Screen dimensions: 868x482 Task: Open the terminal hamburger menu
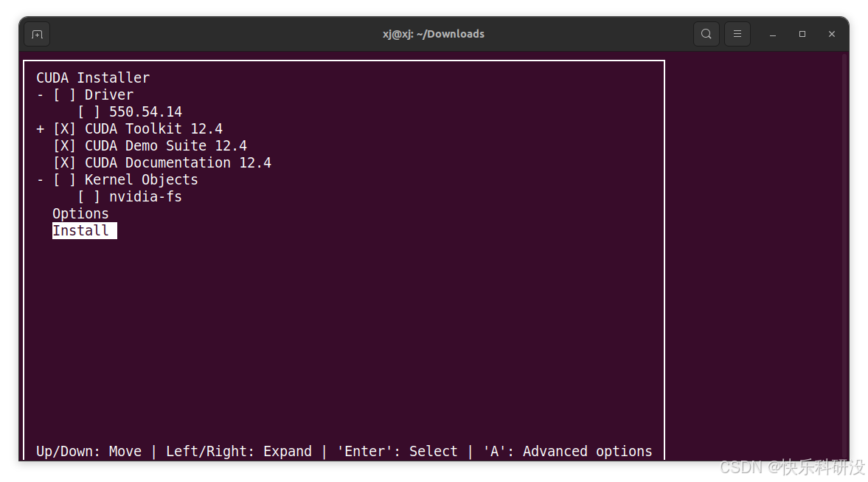coord(737,34)
